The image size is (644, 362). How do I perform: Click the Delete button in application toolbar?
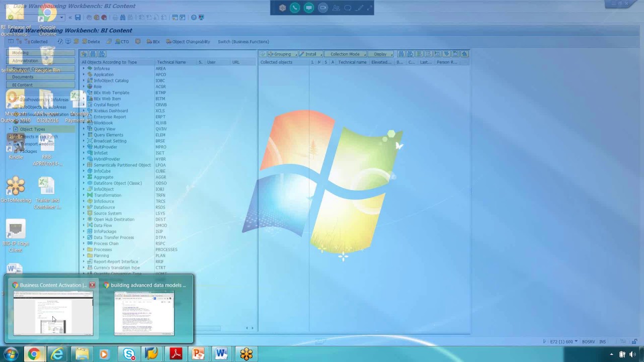91,42
